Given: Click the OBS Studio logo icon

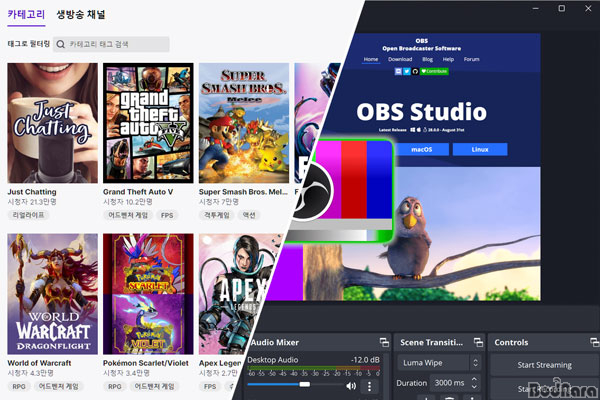Looking at the screenshot, I should 312,191.
